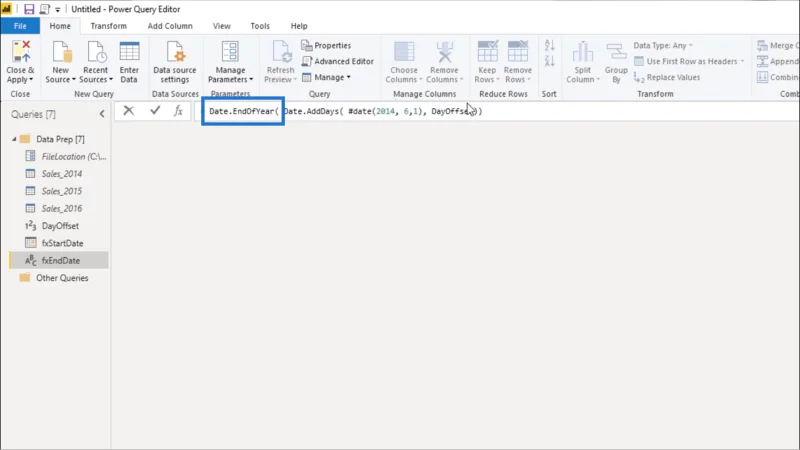Click the Combine Files icon
800x450 pixels.
(762, 78)
